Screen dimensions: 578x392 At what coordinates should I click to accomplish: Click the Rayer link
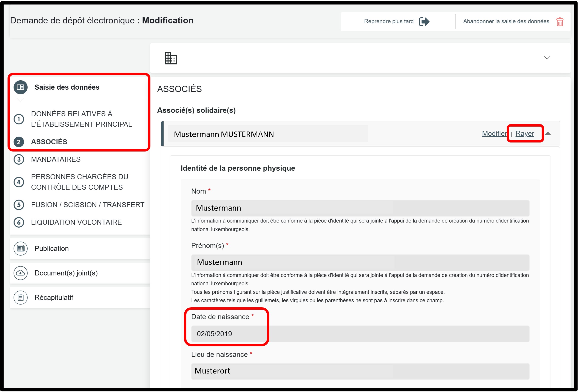click(x=525, y=134)
